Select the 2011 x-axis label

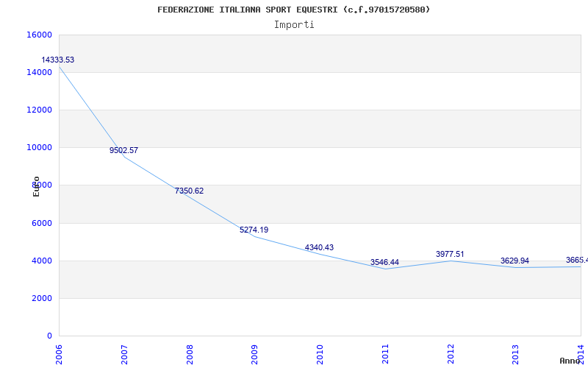point(385,353)
